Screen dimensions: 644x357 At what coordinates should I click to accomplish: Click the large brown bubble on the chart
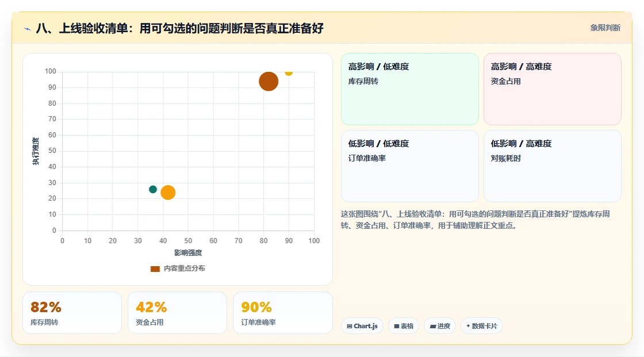(x=269, y=81)
